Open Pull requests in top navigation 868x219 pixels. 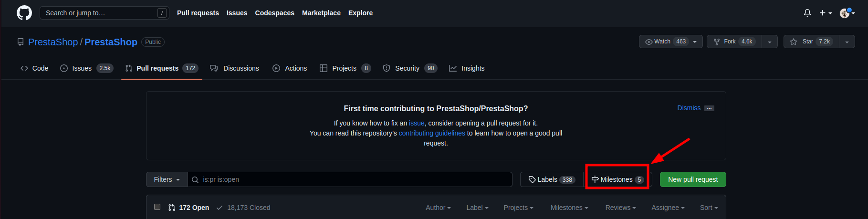tap(198, 13)
